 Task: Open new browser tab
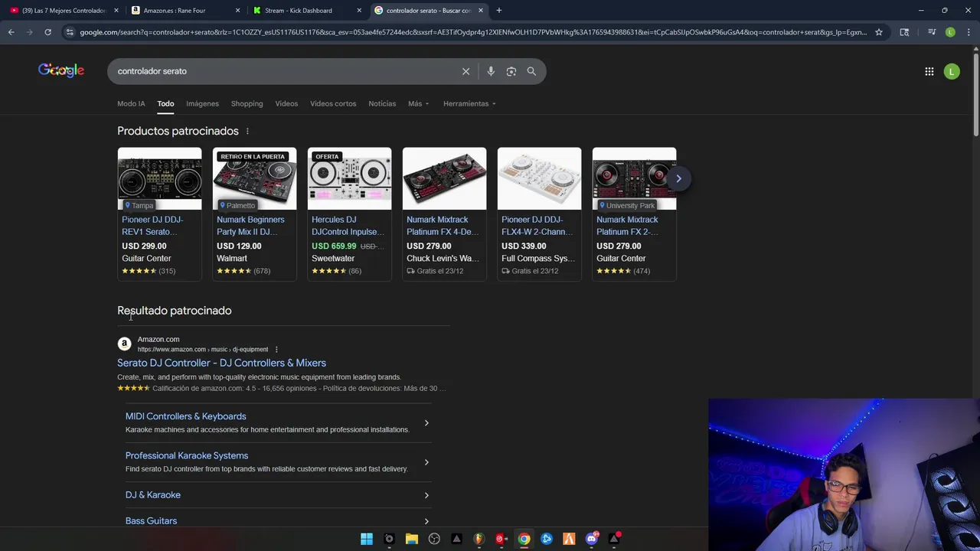click(x=498, y=10)
